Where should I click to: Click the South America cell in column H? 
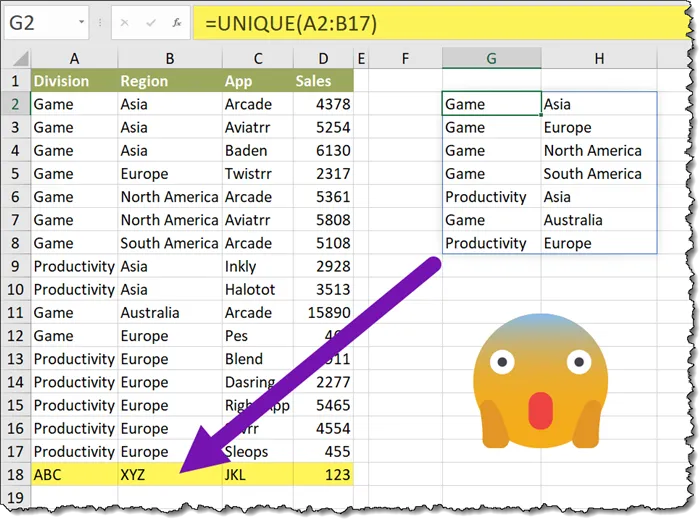598,174
